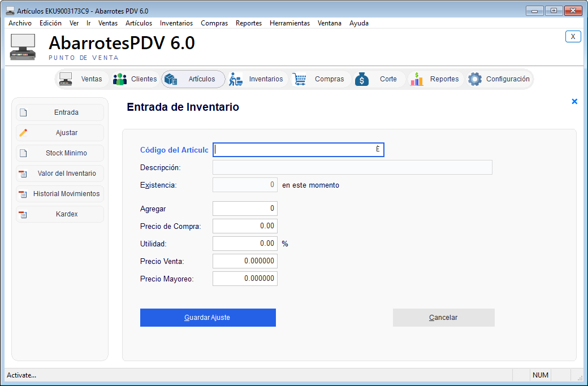The width and height of the screenshot is (588, 386).
Task: Click the Reportes bar chart icon
Action: (x=417, y=79)
